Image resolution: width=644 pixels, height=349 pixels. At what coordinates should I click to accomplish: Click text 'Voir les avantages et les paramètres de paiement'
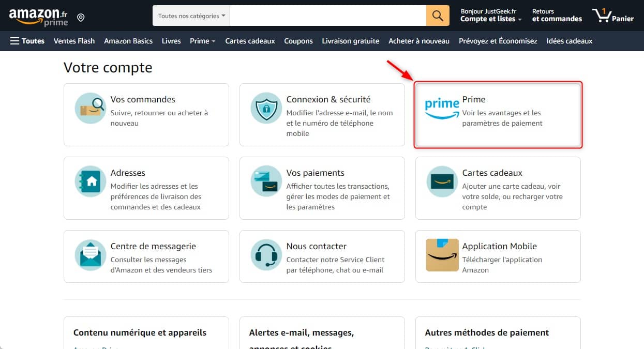pos(502,118)
